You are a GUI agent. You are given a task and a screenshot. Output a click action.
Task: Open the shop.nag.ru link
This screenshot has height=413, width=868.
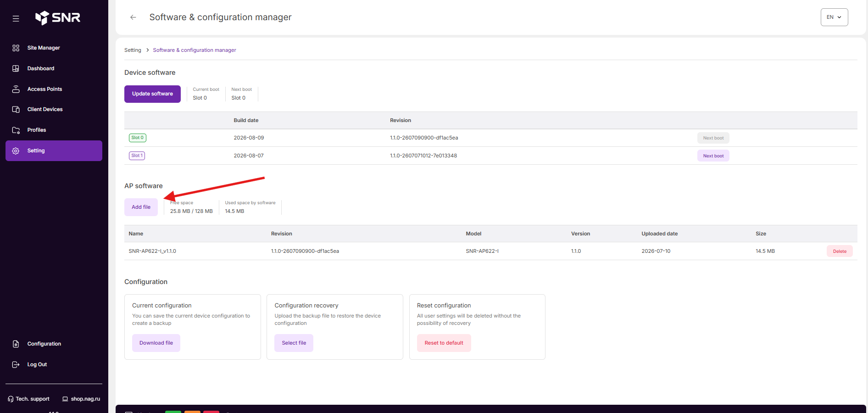[x=81, y=399]
